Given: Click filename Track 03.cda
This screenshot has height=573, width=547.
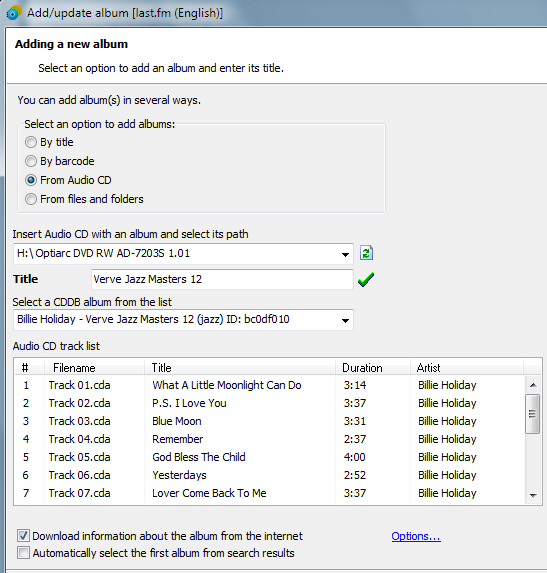Looking at the screenshot, I should click(80, 421).
